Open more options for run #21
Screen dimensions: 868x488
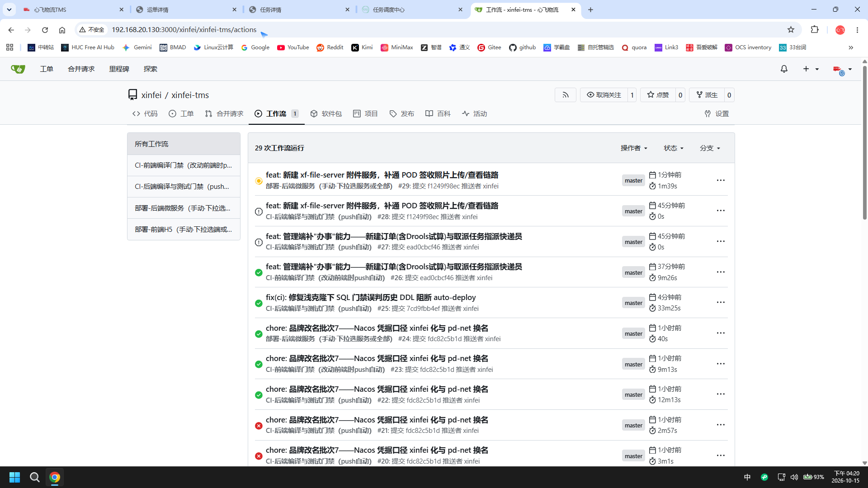721,425
